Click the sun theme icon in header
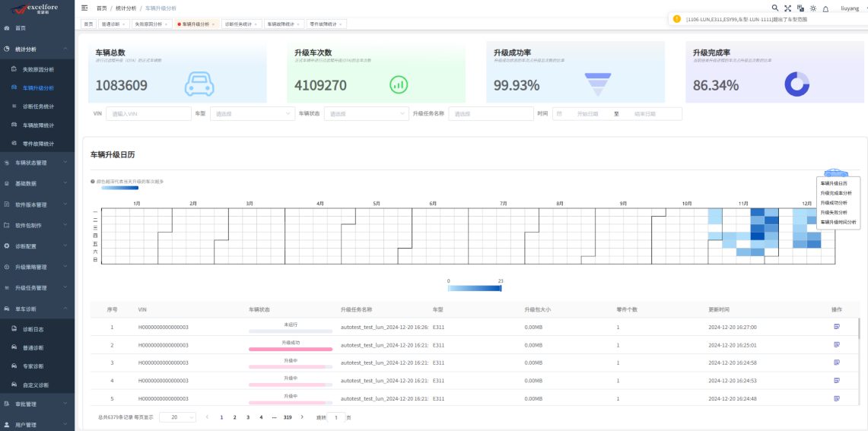 [x=813, y=8]
